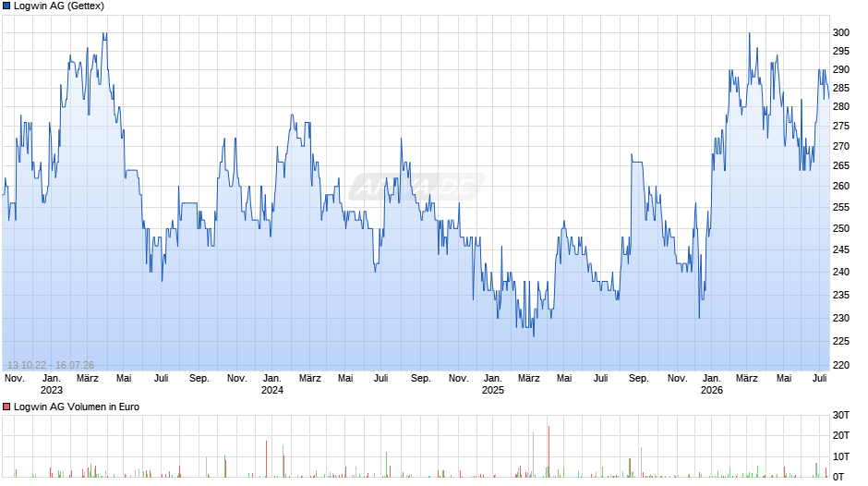868x486 pixels.
Task: Click the 220 price axis label
Action: pos(841,365)
